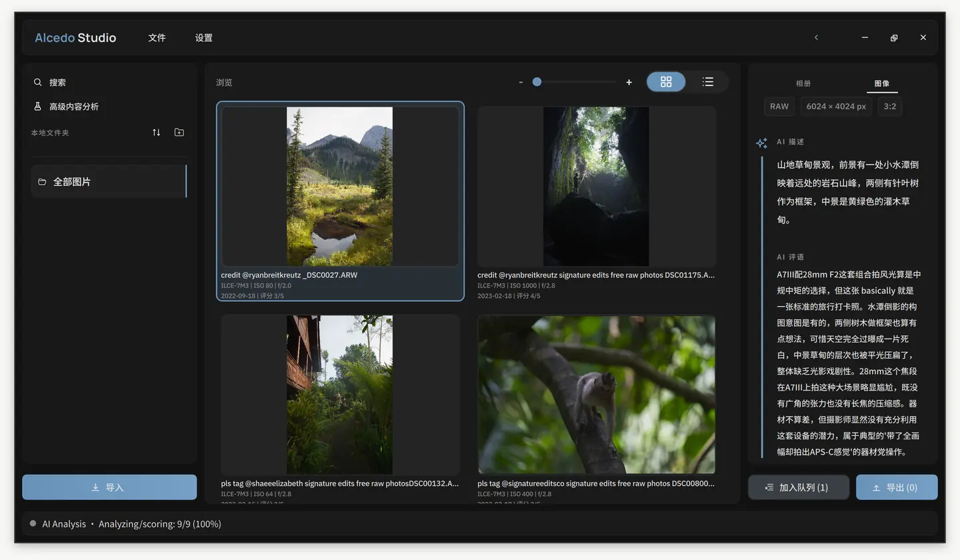Click the AI 评语 heading

pyautogui.click(x=791, y=257)
